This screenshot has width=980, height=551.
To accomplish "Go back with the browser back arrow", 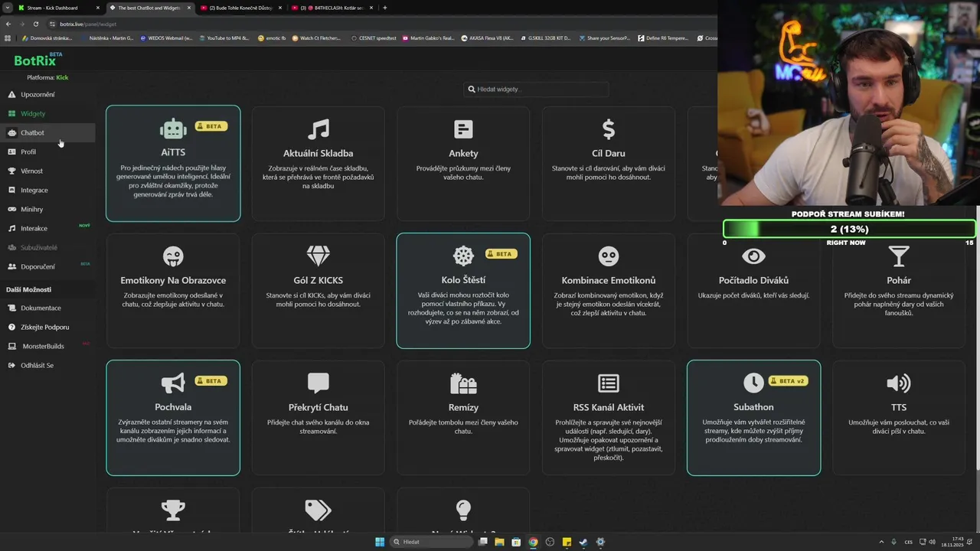I will tap(8, 24).
